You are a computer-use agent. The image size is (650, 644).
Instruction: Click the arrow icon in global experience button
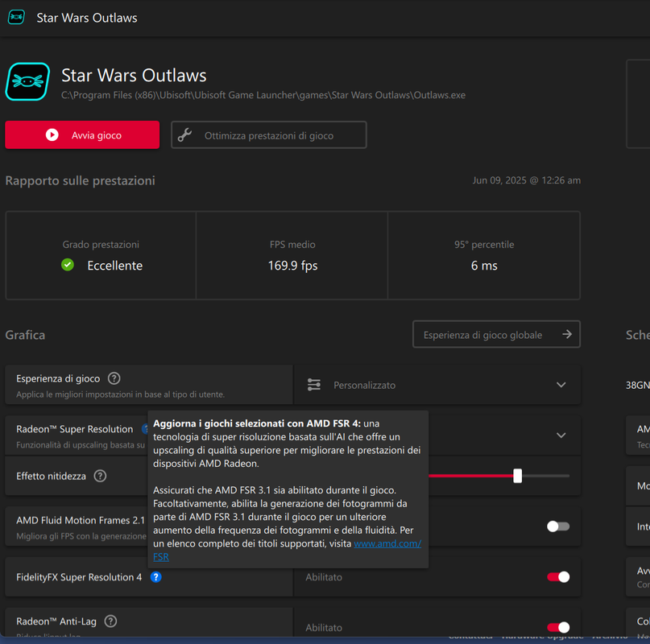point(567,334)
